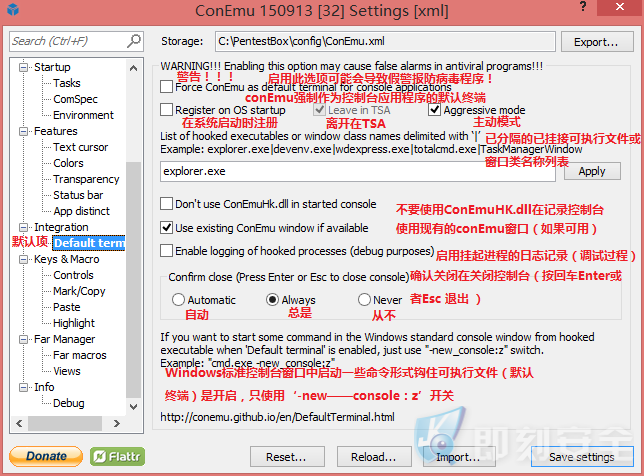Toggle the Leave in TSA checkbox

(x=319, y=110)
